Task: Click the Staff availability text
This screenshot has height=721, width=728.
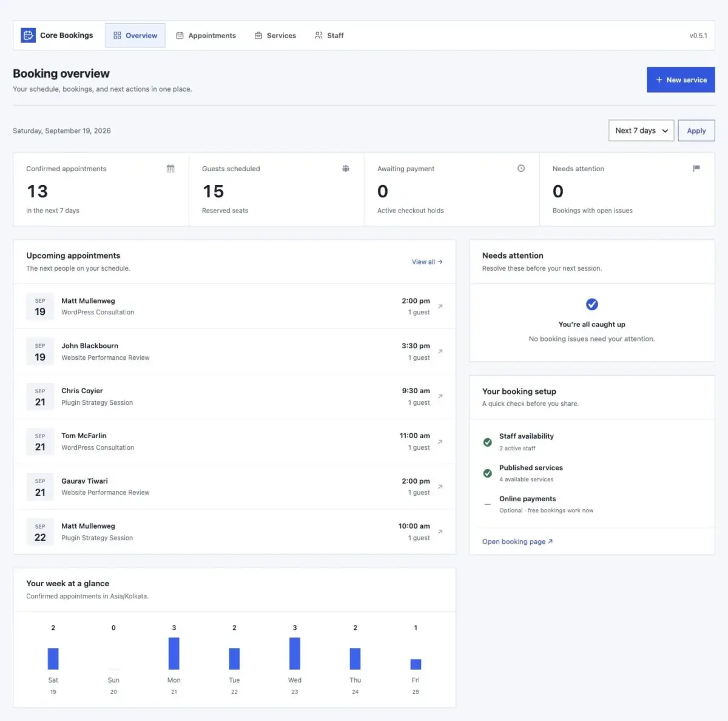Action: pyautogui.click(x=527, y=436)
